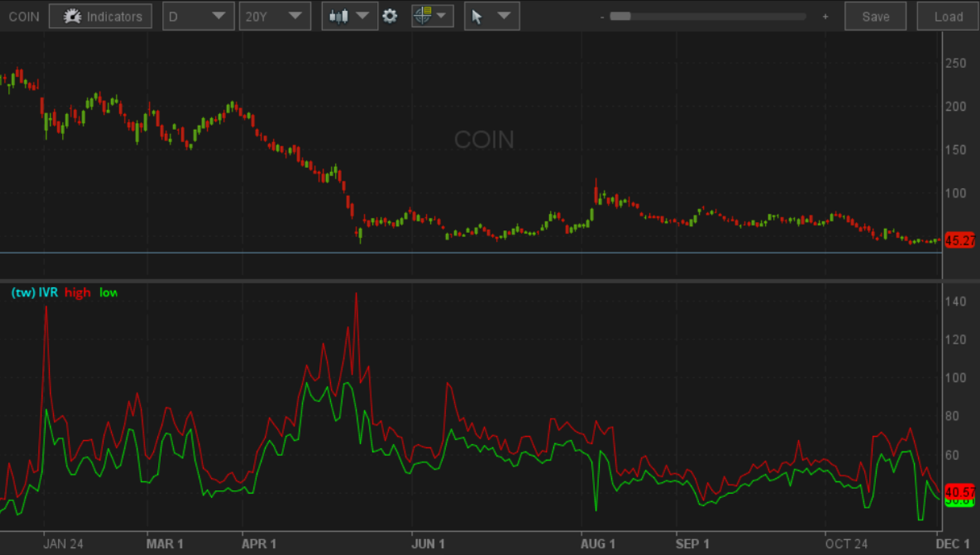This screenshot has height=555, width=980.
Task: Click the Save button
Action: (x=875, y=16)
